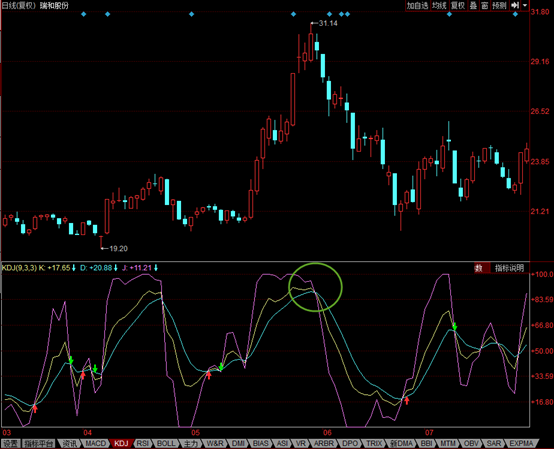Open the 指标说明 indicator explanation link
The image size is (554, 449).
pyautogui.click(x=509, y=268)
